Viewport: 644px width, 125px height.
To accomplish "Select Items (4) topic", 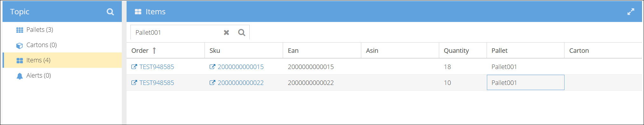I will click(62, 60).
